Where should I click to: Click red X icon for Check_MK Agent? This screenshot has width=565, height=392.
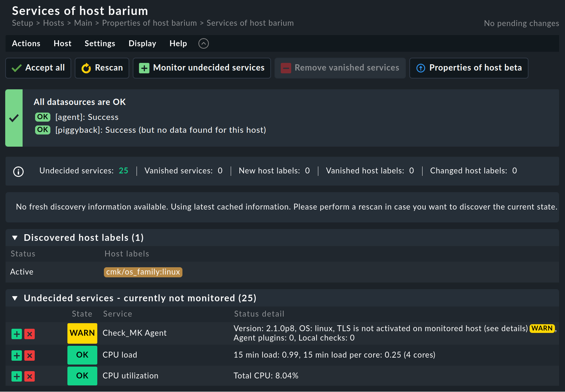30,334
